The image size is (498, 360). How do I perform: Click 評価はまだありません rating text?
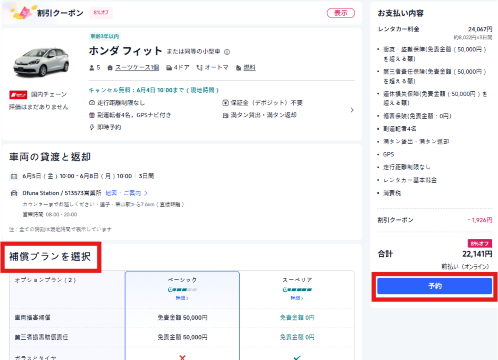[x=39, y=107]
